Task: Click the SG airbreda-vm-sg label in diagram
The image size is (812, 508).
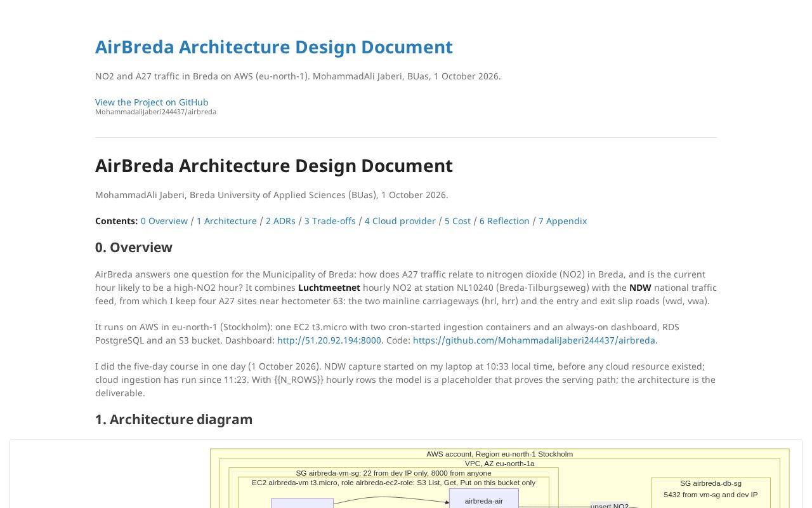Action: (393, 473)
